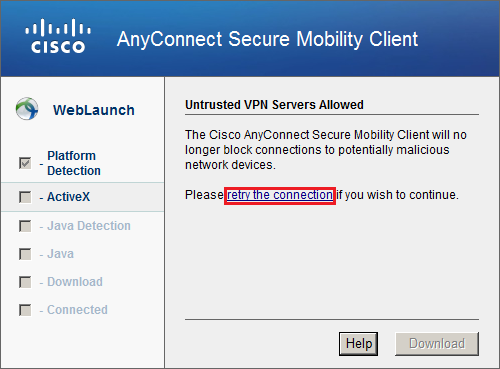Click the Untrusted VPN Servers Allowed heading
Screen dimensions: 500x369
[274, 105]
